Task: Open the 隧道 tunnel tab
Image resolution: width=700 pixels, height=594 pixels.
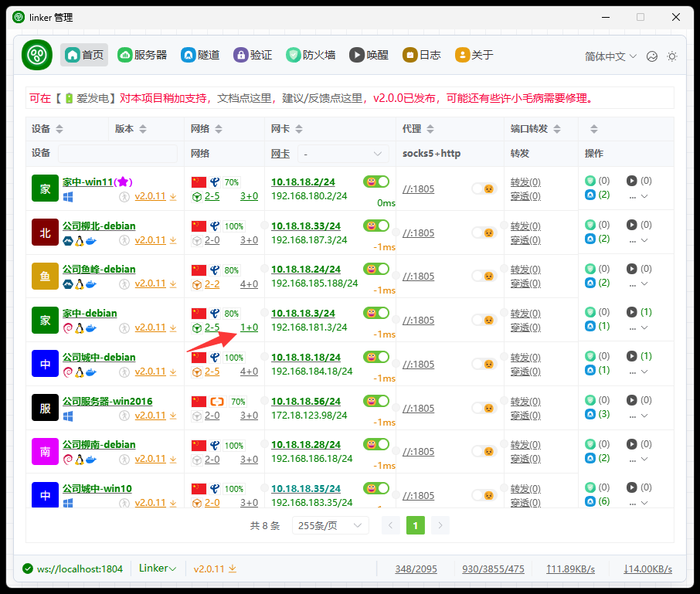Action: [200, 55]
